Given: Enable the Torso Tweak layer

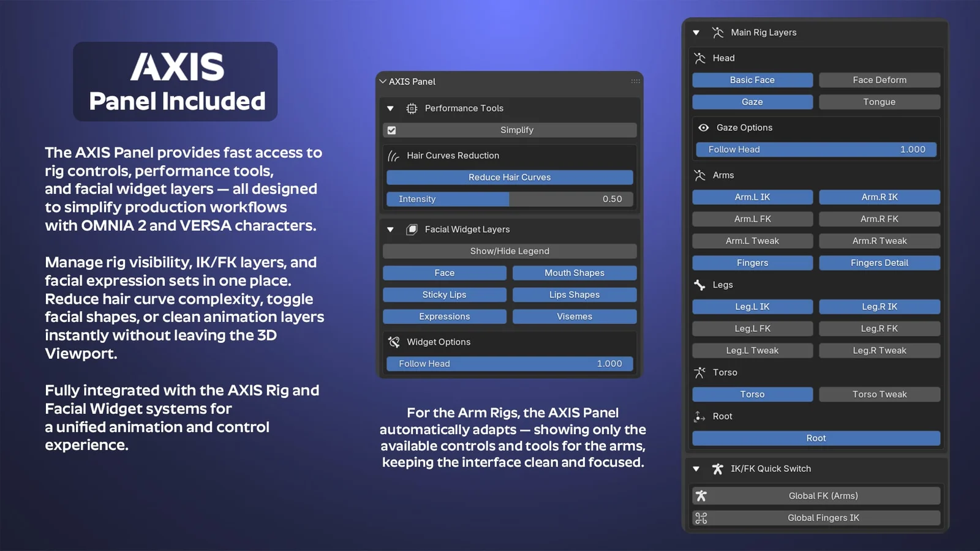Looking at the screenshot, I should click(879, 394).
